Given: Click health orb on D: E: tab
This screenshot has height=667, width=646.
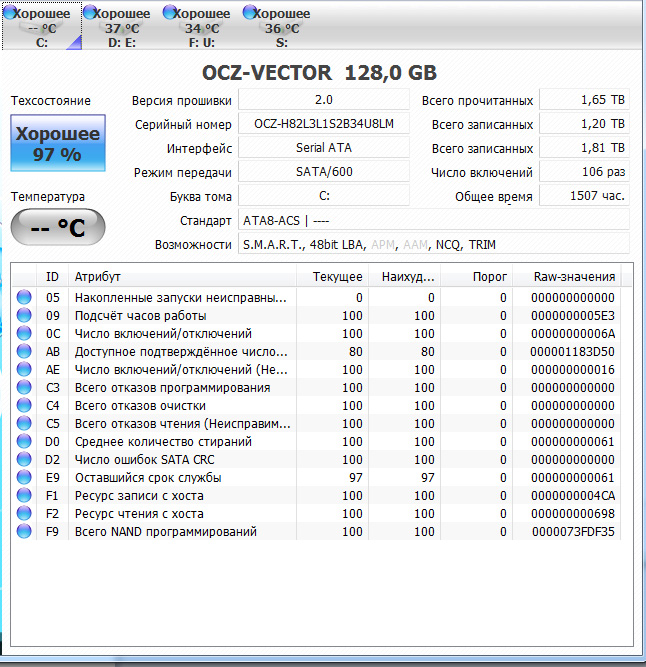Looking at the screenshot, I should 90,12.
